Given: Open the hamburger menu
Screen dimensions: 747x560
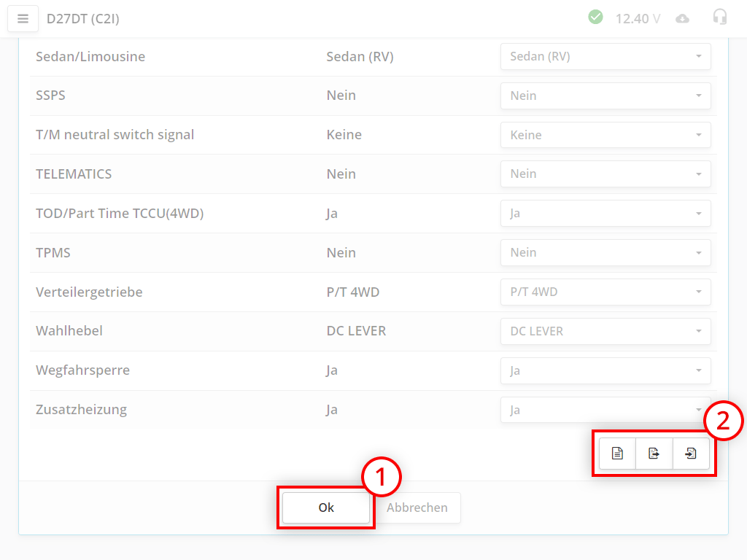Looking at the screenshot, I should [23, 19].
